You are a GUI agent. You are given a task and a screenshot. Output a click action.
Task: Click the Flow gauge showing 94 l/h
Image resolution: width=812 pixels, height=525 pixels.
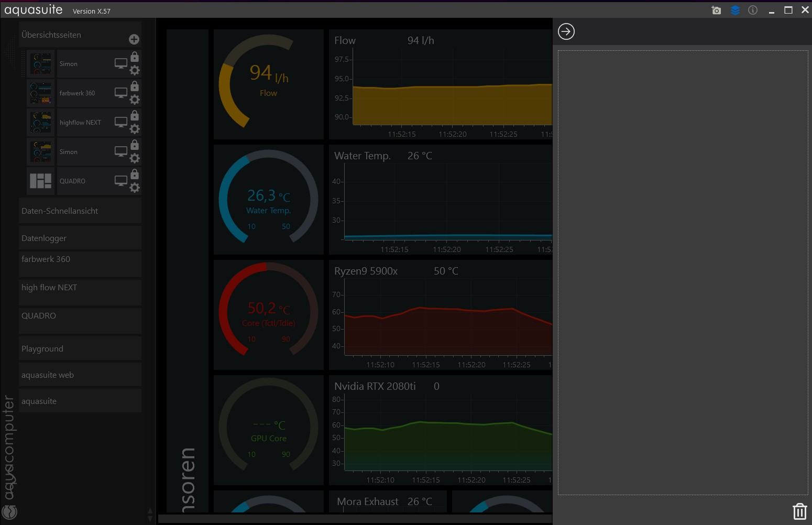point(269,84)
